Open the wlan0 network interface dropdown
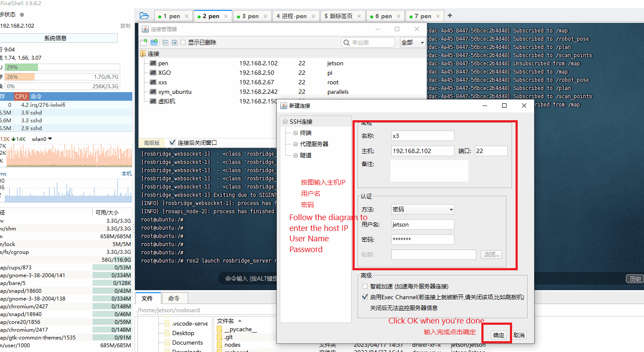The height and width of the screenshot is (352, 644). point(50,139)
